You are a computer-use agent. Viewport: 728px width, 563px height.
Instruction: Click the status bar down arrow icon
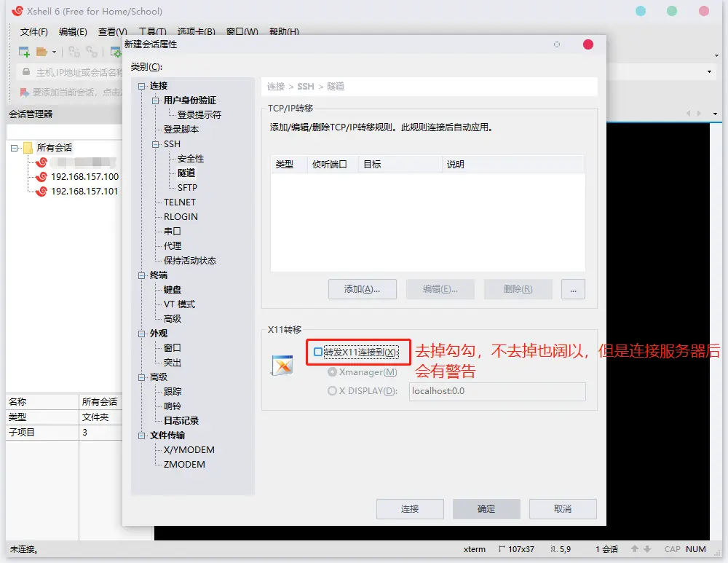click(647, 549)
